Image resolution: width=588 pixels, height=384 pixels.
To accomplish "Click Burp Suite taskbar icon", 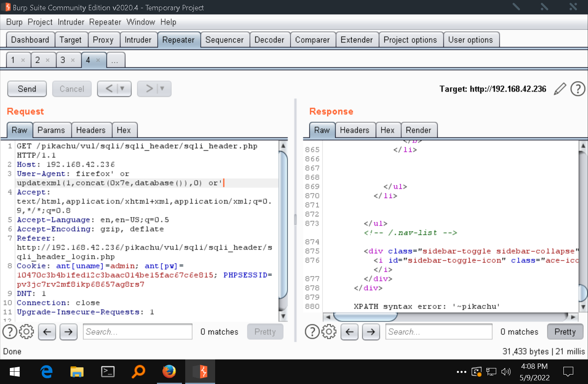I will click(200, 372).
